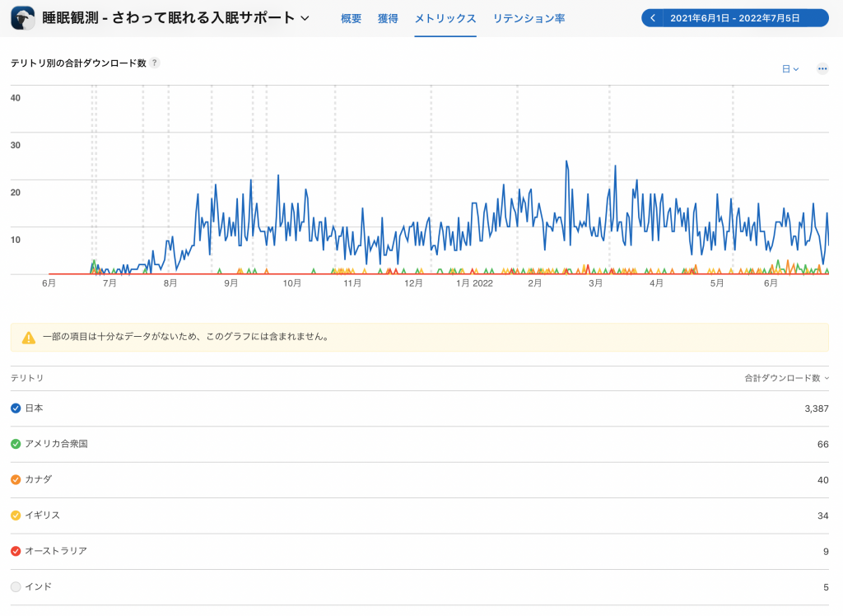This screenshot has width=843, height=616.
Task: Open the 日 granularity dropdown
Action: (790, 69)
